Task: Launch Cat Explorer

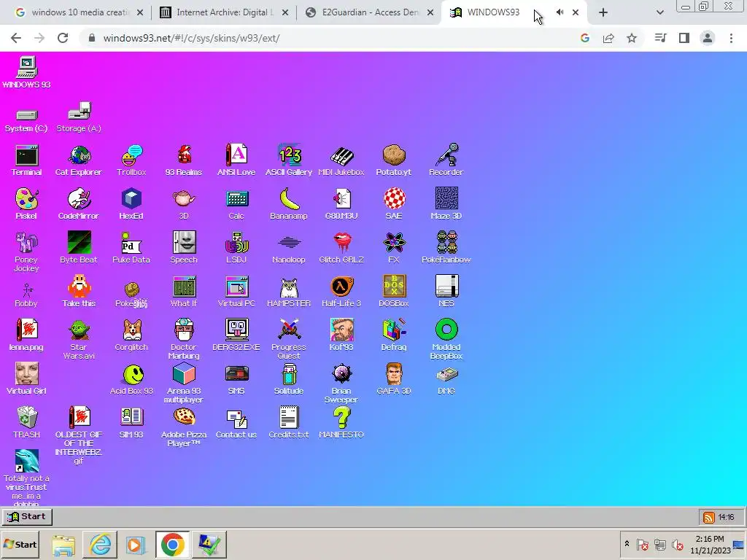Action: [79, 160]
